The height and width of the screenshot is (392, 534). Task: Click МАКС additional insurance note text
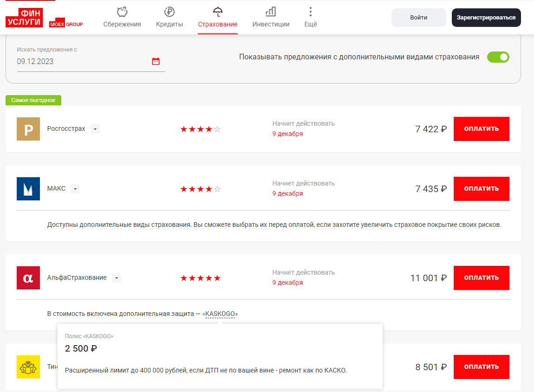274,225
